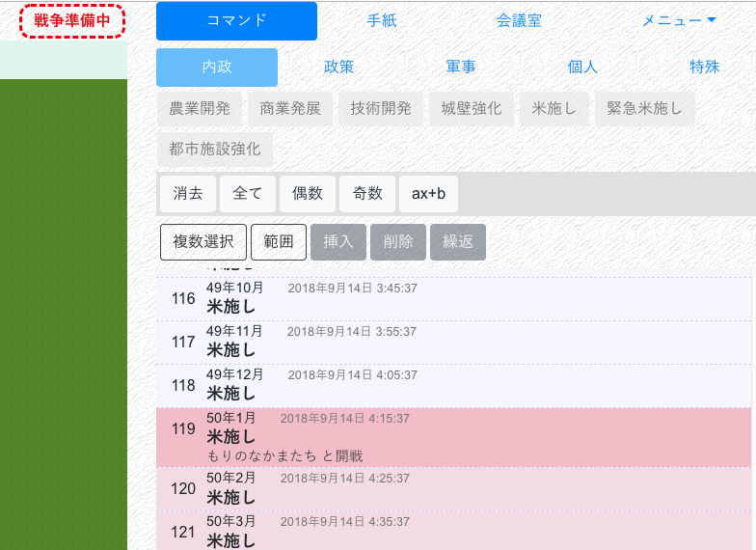Viewport: 756px width, 550px height.
Task: Switch to the 手紙 tab
Action: tap(382, 21)
